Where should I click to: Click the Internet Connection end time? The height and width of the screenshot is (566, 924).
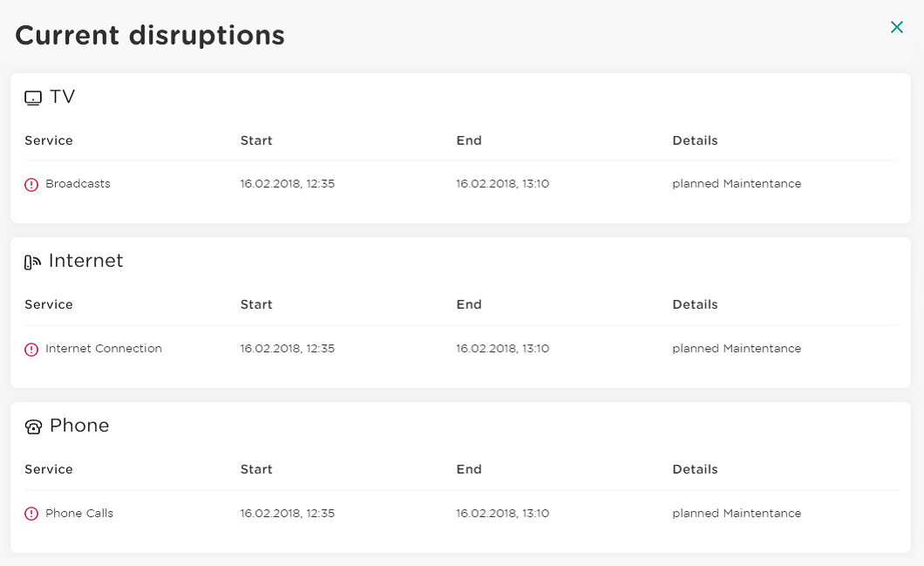502,349
